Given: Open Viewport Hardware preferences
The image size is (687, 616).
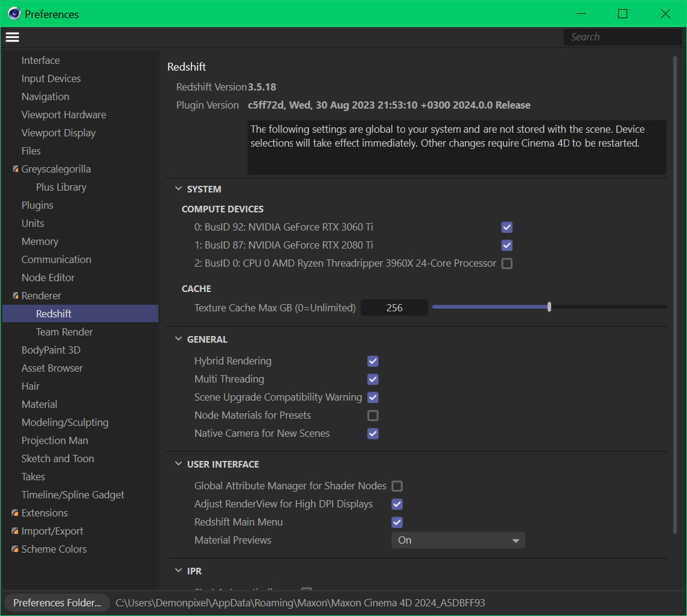Looking at the screenshot, I should pyautogui.click(x=63, y=115).
